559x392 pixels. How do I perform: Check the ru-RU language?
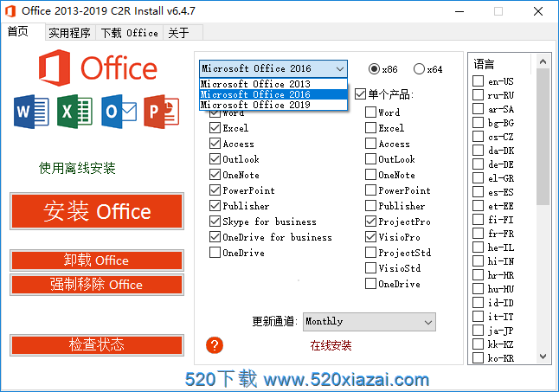[x=478, y=95]
